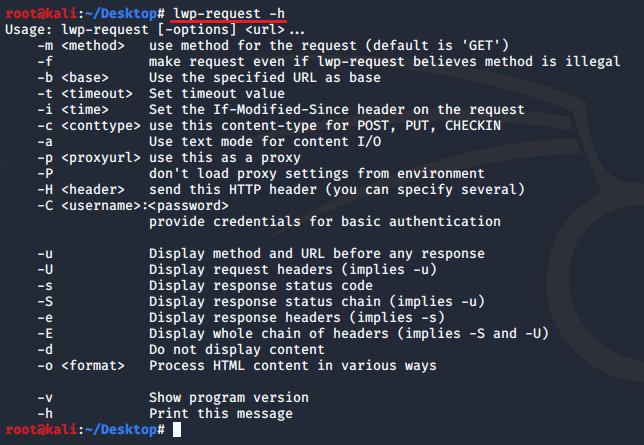Click 'Show program version' description
The width and height of the screenshot is (644, 445).
pyautogui.click(x=228, y=397)
